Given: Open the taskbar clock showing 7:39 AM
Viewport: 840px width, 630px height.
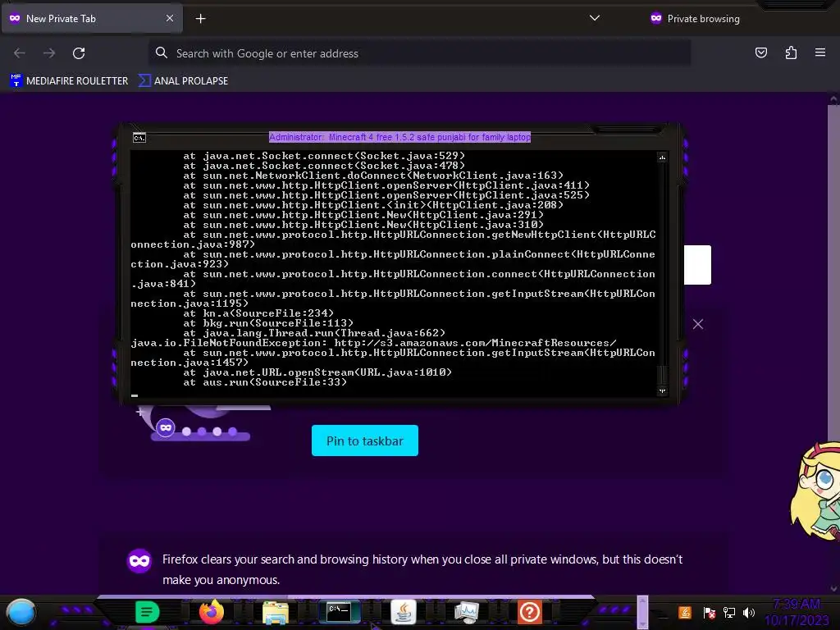Looking at the screenshot, I should [797, 612].
